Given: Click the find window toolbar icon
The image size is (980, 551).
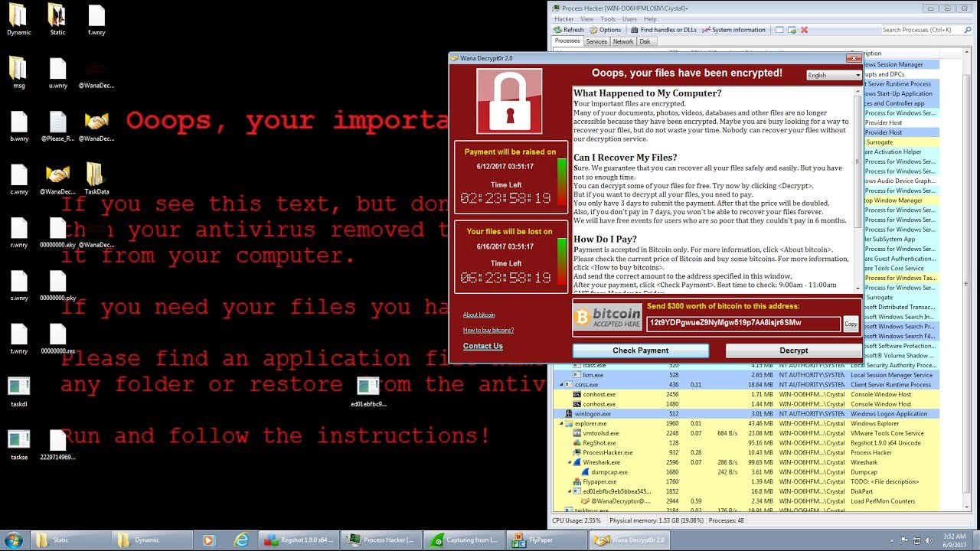Looking at the screenshot, I should [779, 30].
